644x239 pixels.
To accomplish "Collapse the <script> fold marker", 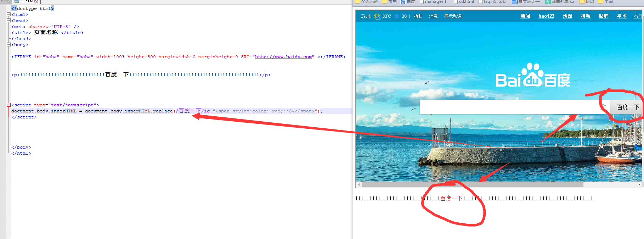I will (x=9, y=105).
